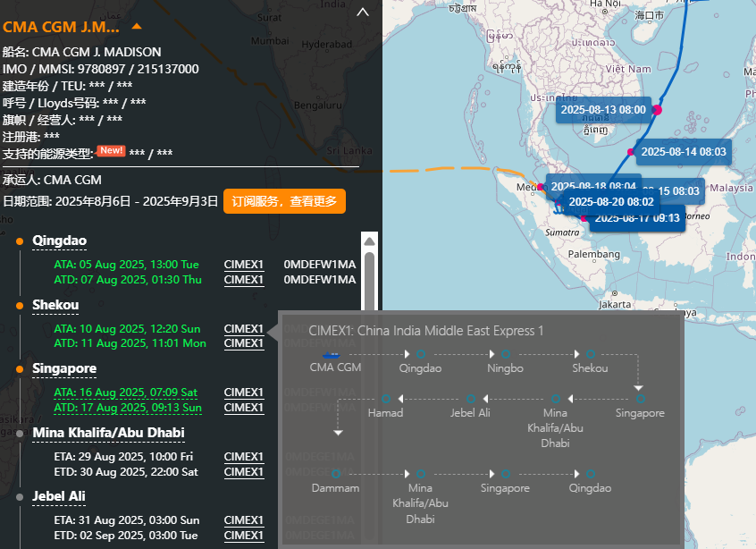The height and width of the screenshot is (549, 756).
Task: Click first Qingdao node in route popup
Action: [421, 354]
